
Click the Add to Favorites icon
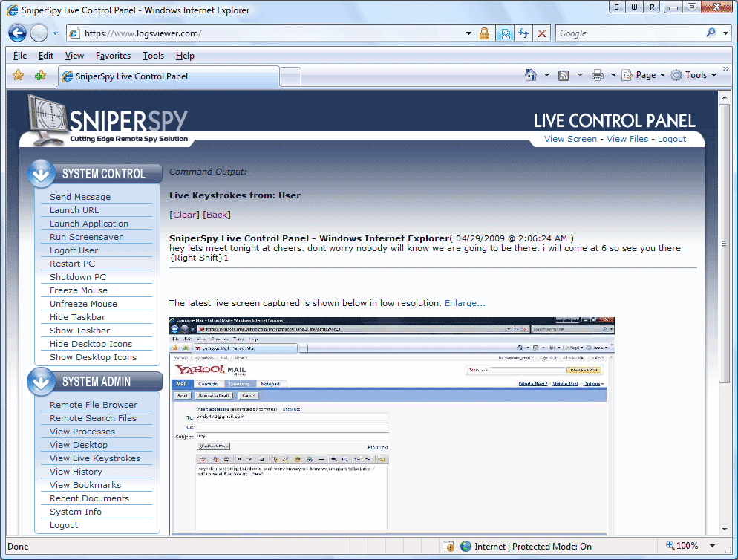pos(40,76)
